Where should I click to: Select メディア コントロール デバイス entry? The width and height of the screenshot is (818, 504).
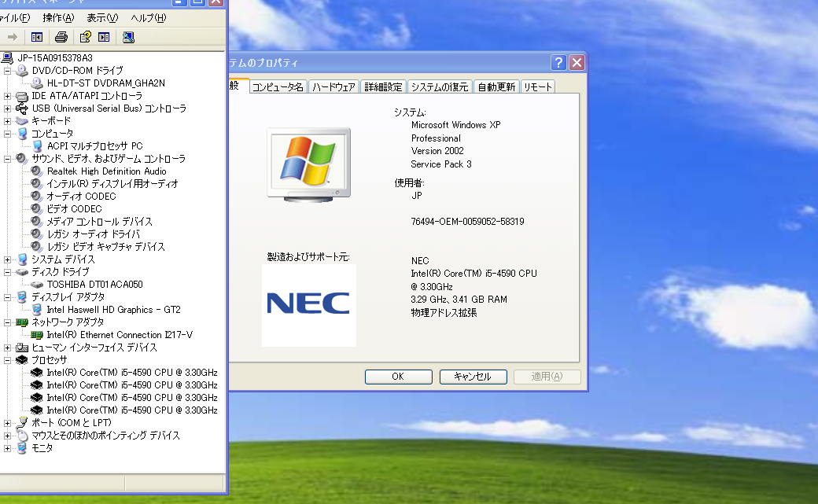coord(100,221)
